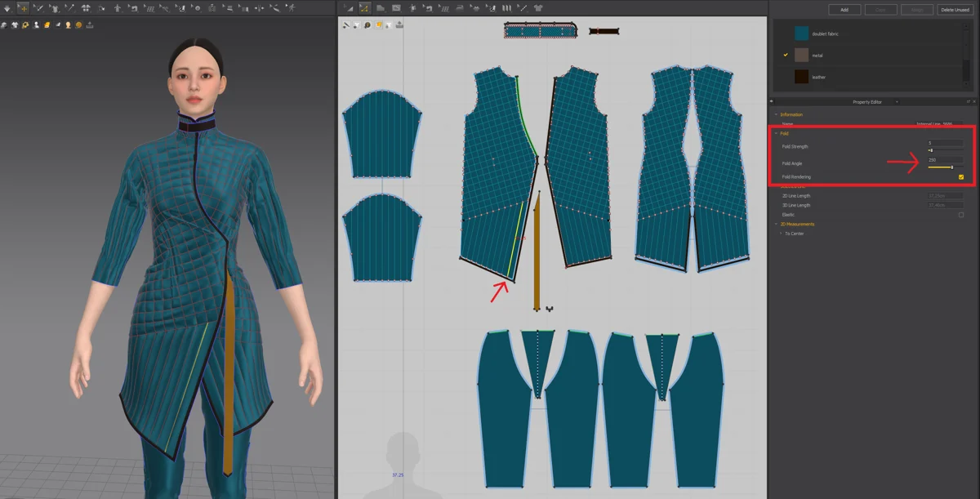Click the shirt icon in 2D toolbar
980x499 pixels.
click(x=538, y=8)
